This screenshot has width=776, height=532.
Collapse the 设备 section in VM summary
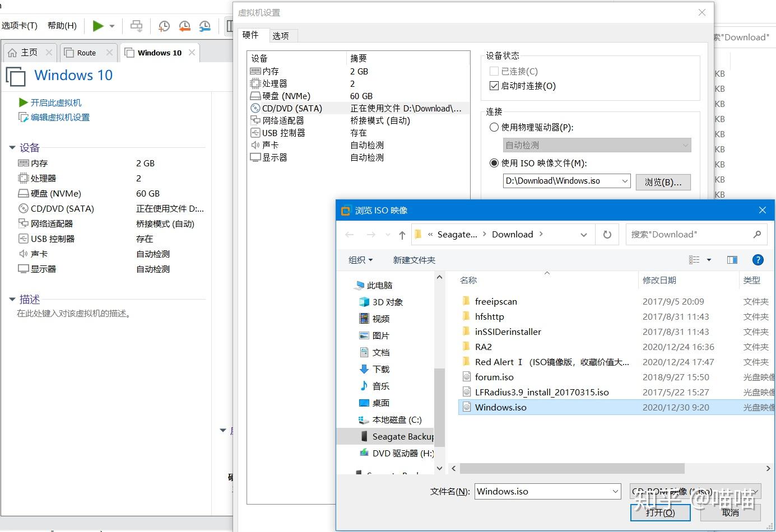pos(12,147)
